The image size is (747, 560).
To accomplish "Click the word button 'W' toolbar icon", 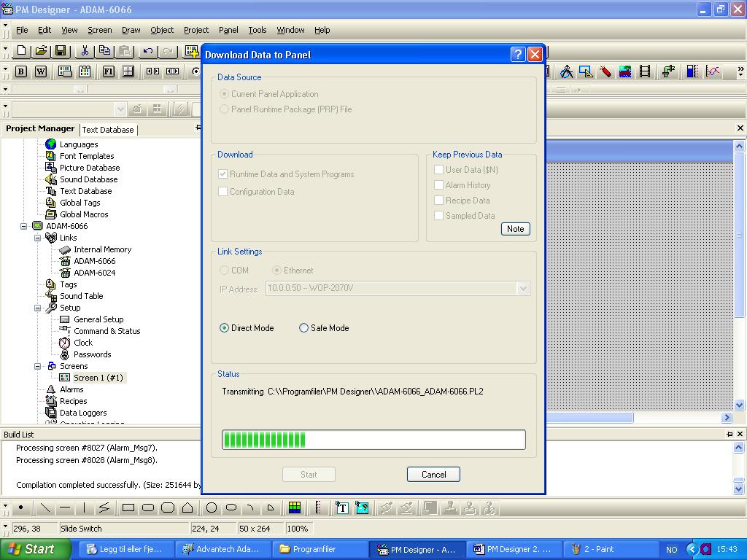I will 41,71.
